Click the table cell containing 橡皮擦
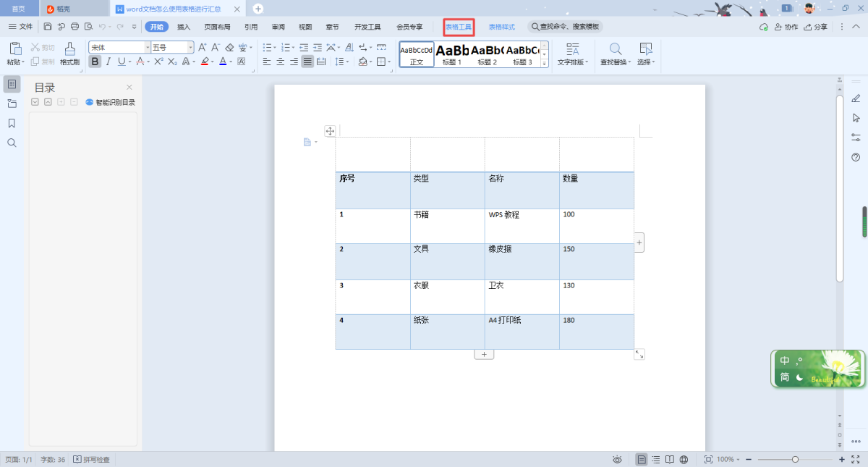The height and width of the screenshot is (467, 868). [521, 261]
